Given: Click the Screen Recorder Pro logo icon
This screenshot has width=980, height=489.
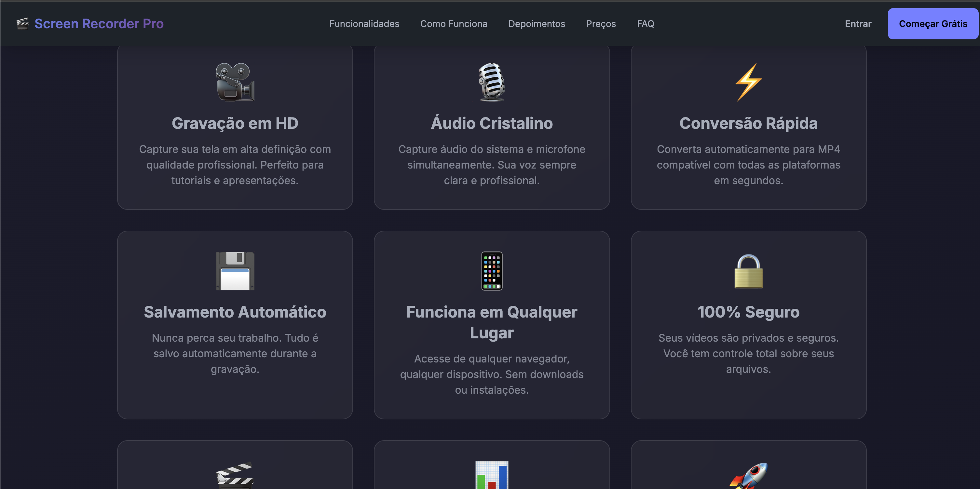Looking at the screenshot, I should pyautogui.click(x=22, y=24).
